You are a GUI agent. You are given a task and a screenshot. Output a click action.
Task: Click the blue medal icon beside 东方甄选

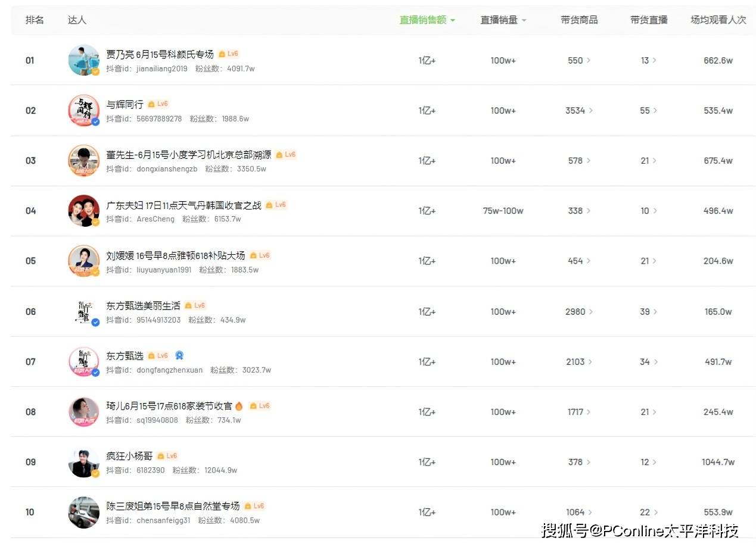tap(179, 355)
